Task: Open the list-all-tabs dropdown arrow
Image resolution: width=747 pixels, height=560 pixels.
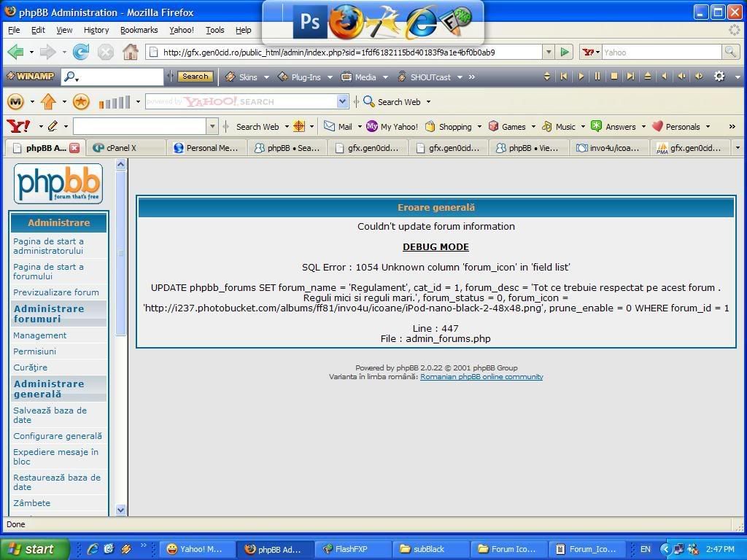Action: coord(738,148)
